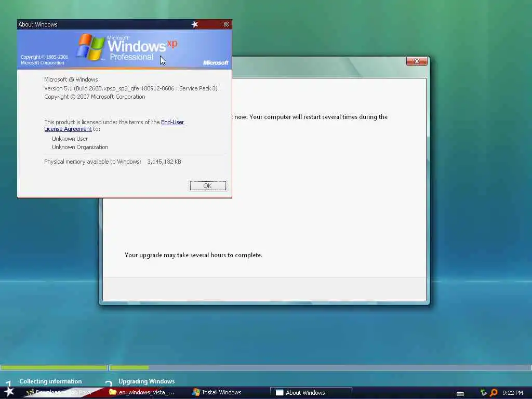
Task: Click the 9:22 PM taskbar clock
Action: click(x=512, y=393)
